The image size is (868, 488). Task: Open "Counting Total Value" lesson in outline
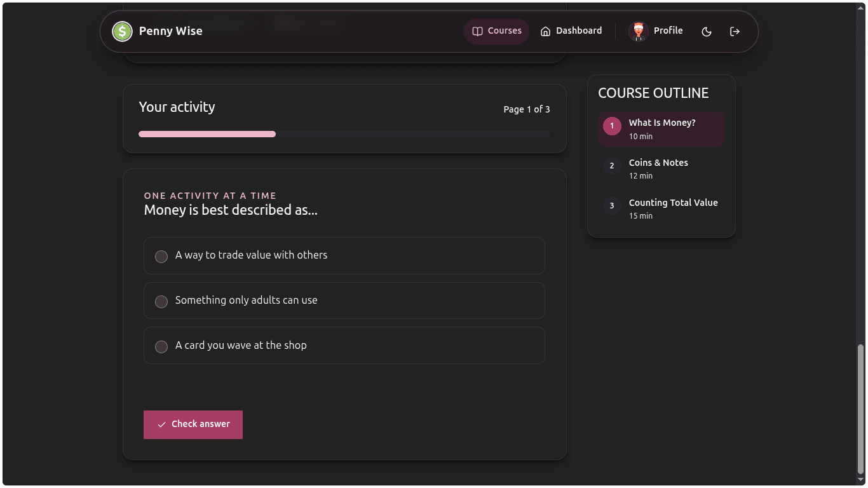point(661,209)
